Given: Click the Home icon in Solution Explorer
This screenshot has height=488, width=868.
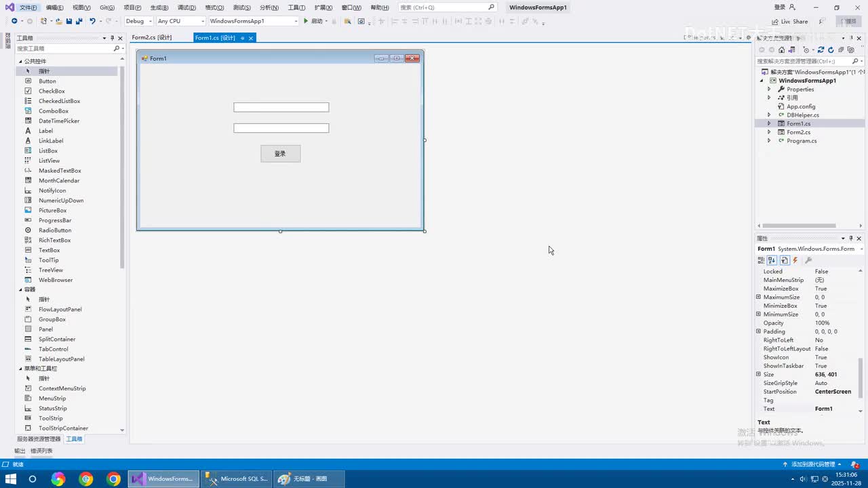Looking at the screenshot, I should [782, 49].
